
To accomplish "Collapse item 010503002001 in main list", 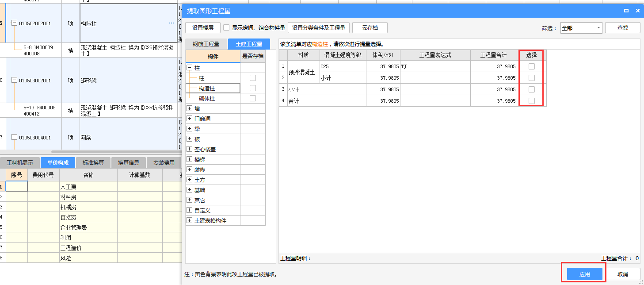I will click(x=14, y=81).
